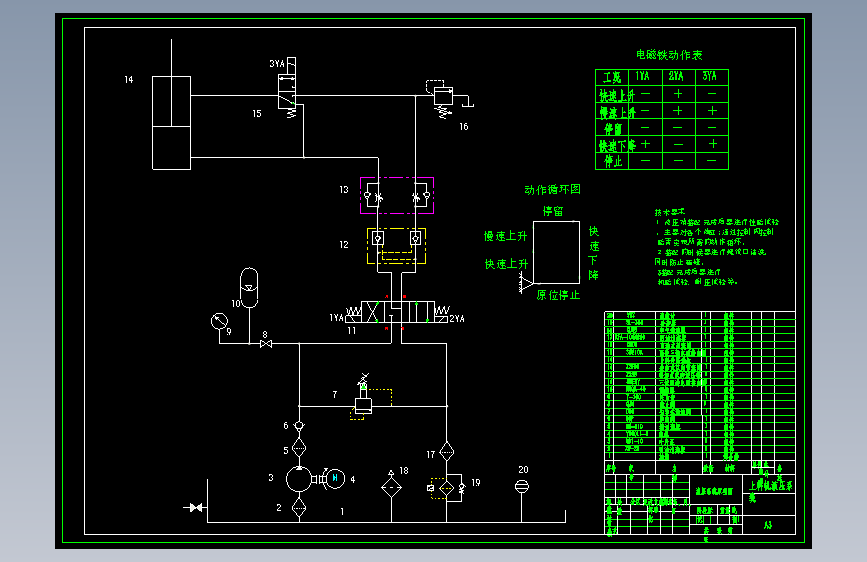867x562 pixels.
Task: Select the hydraulic cylinder symbol labeled 14
Action: (x=171, y=122)
